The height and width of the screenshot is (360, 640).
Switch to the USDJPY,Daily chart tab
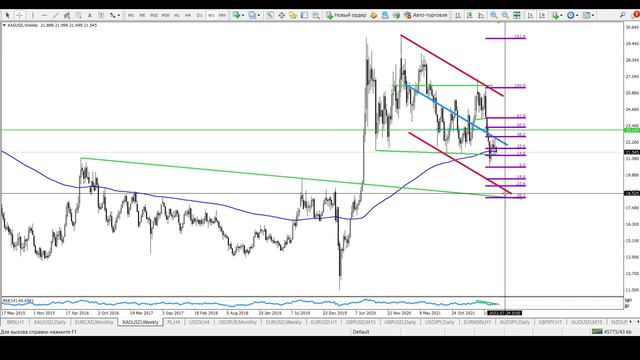pyautogui.click(x=440, y=322)
